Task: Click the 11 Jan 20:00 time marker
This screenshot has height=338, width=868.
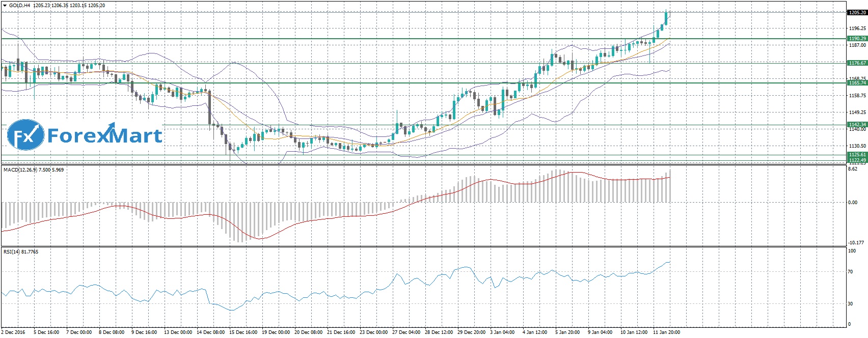Action: click(666, 332)
